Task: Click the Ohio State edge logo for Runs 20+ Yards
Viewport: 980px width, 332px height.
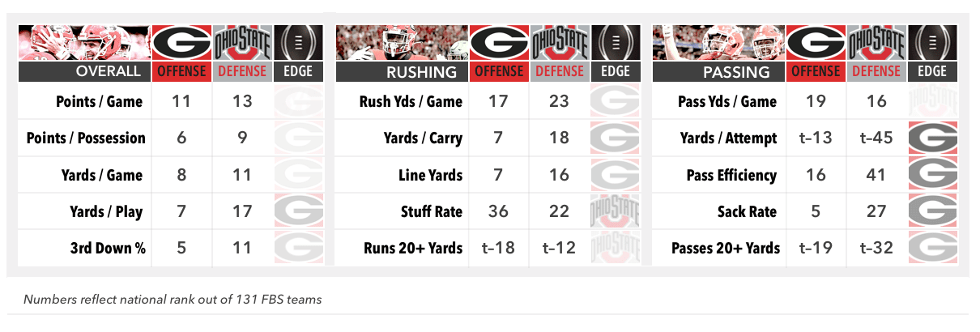Action: (x=613, y=249)
